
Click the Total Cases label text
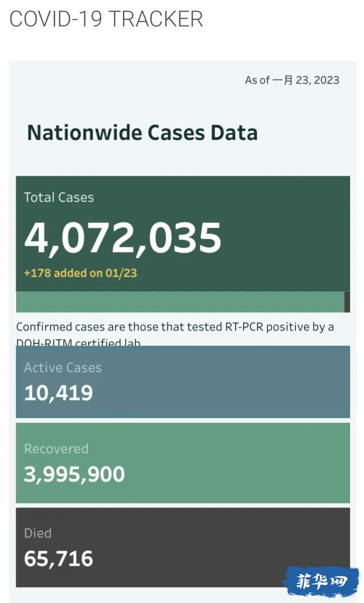pyautogui.click(x=59, y=197)
